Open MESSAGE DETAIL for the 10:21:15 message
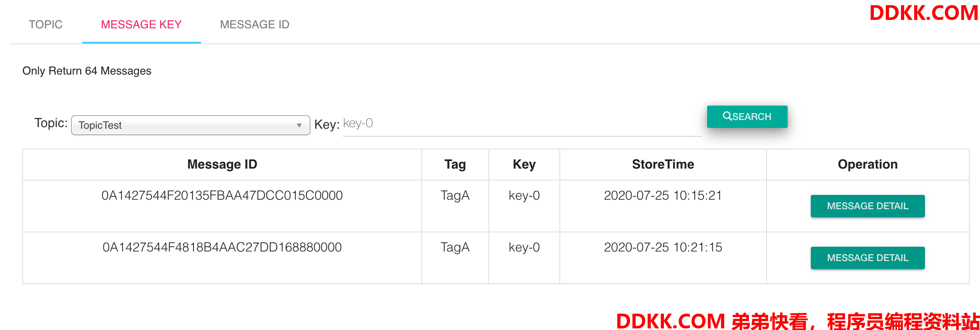This screenshot has width=980, height=330. point(867,258)
